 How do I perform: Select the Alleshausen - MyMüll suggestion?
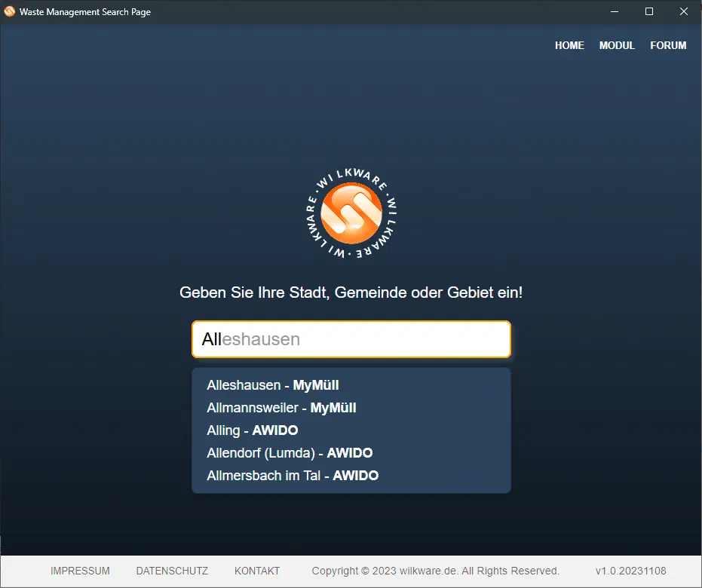tap(273, 385)
